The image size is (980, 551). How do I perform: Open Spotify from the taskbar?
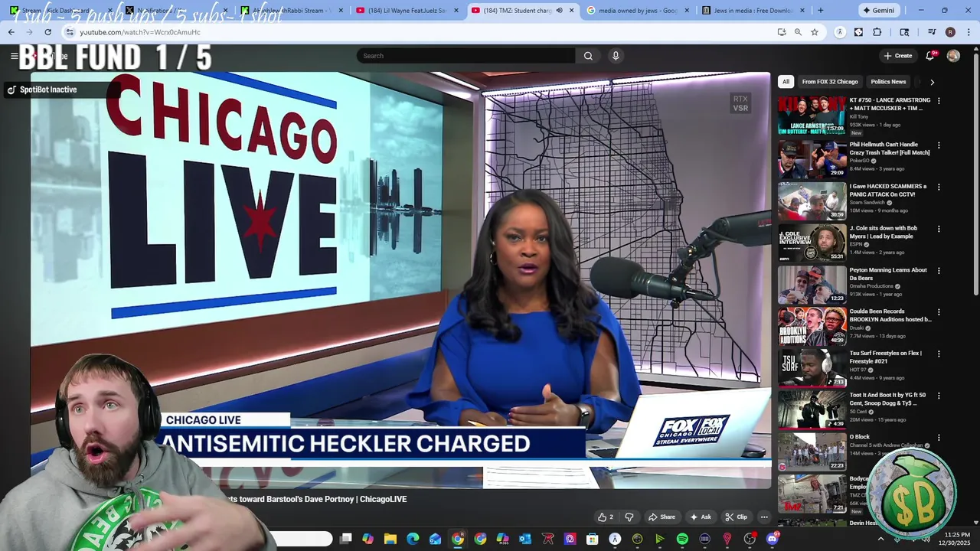pyautogui.click(x=682, y=540)
